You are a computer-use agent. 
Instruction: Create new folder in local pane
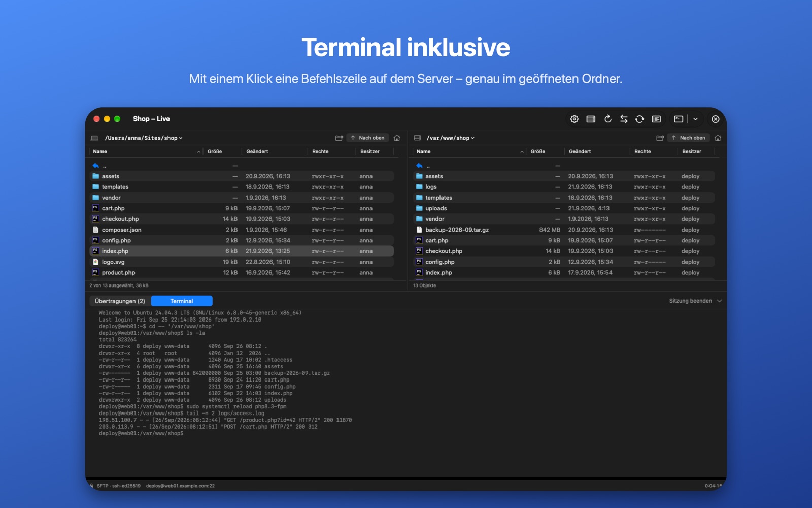pyautogui.click(x=339, y=138)
